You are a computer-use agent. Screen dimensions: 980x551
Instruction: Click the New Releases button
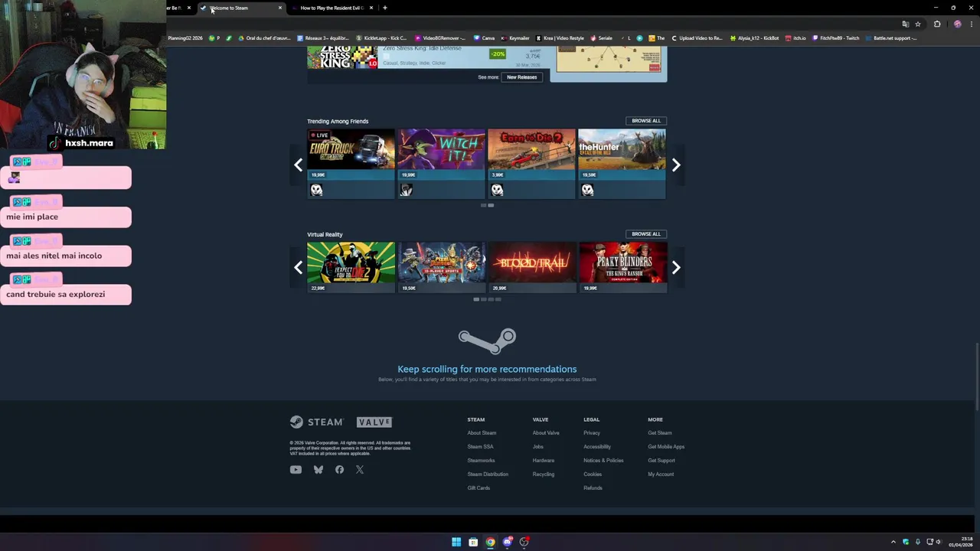click(x=522, y=77)
